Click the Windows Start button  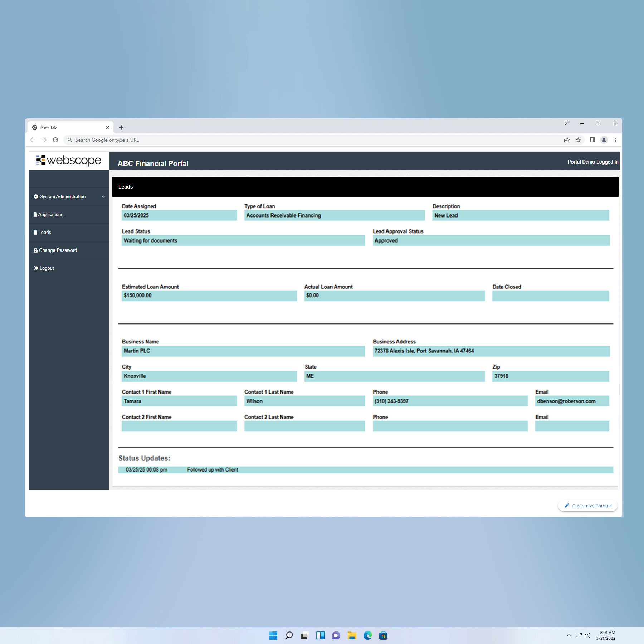(273, 635)
